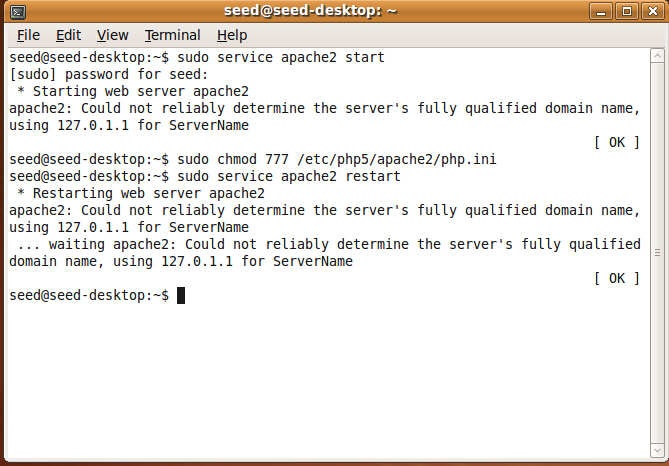
Task: Open the File menu
Action: 28,35
